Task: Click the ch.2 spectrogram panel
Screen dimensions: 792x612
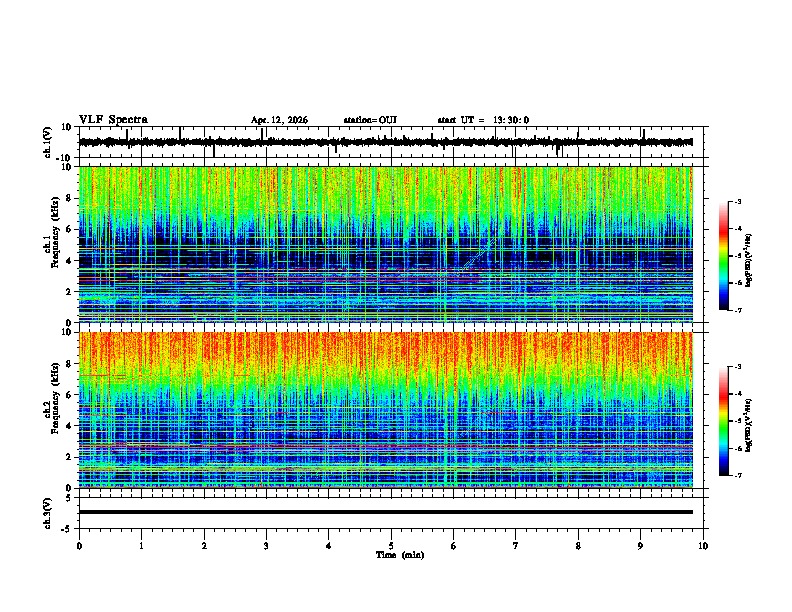Action: click(386, 410)
